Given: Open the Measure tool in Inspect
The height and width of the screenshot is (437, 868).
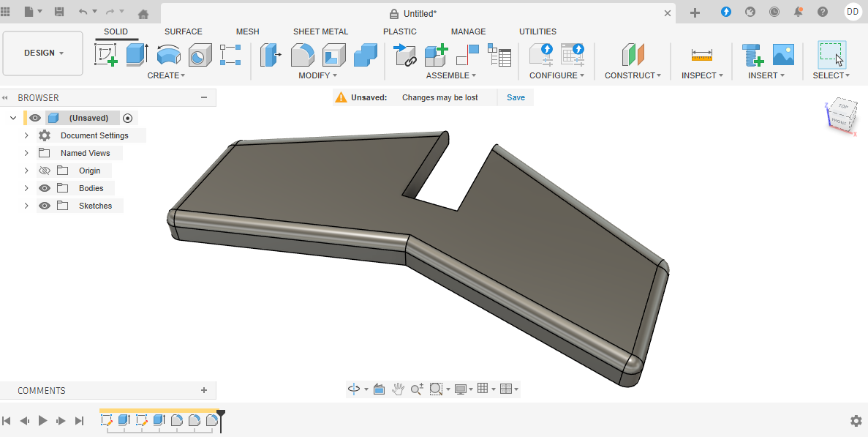Looking at the screenshot, I should pos(701,55).
